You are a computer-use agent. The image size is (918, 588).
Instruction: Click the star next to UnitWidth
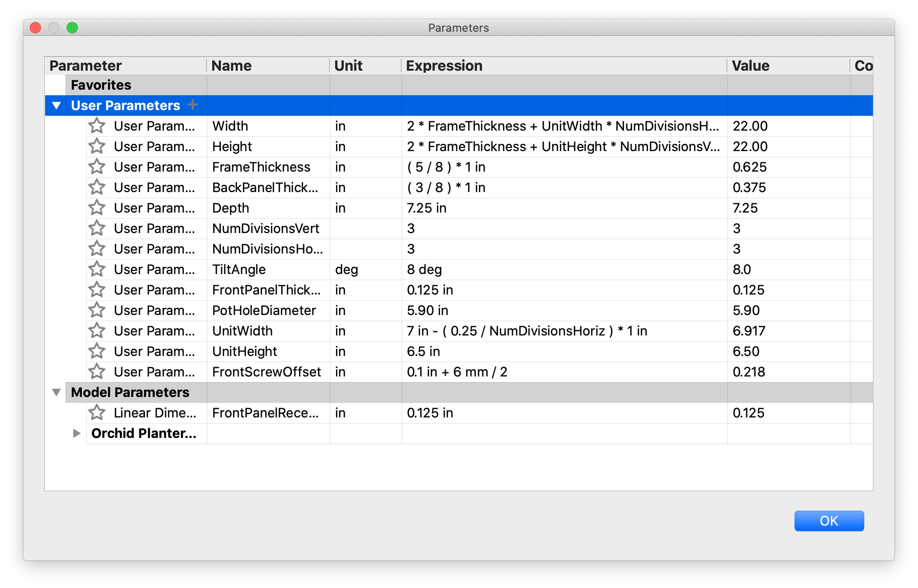(x=97, y=330)
